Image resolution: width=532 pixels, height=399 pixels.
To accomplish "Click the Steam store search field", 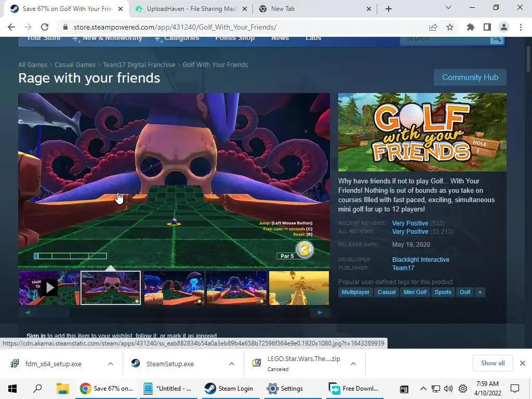I will click(x=445, y=38).
